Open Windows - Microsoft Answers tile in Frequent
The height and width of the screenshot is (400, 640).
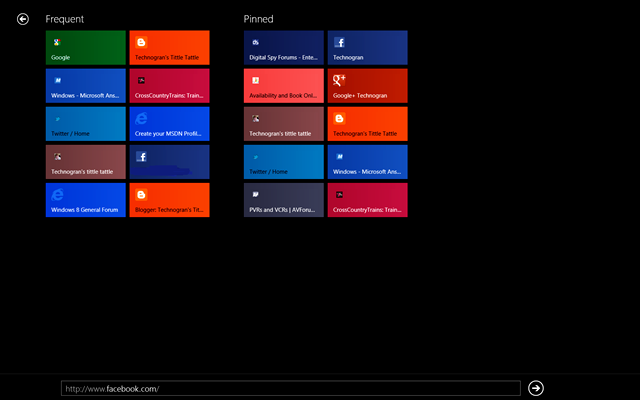[x=86, y=86]
